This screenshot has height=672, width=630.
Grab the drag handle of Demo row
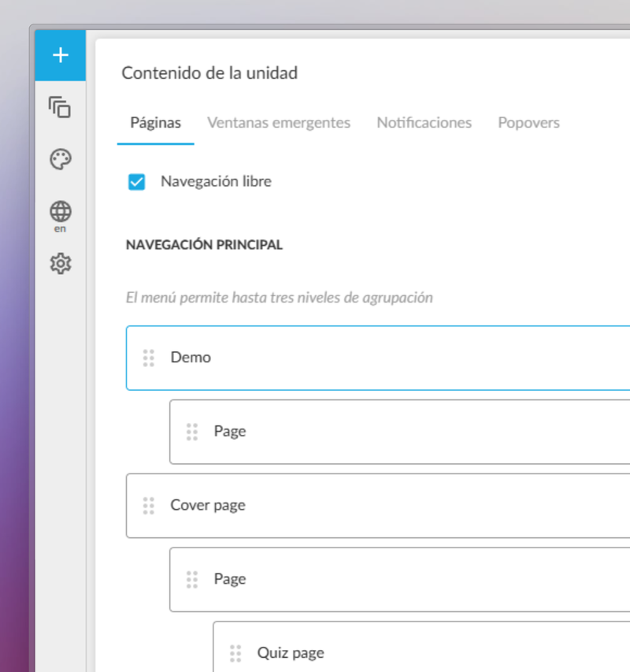(x=149, y=358)
